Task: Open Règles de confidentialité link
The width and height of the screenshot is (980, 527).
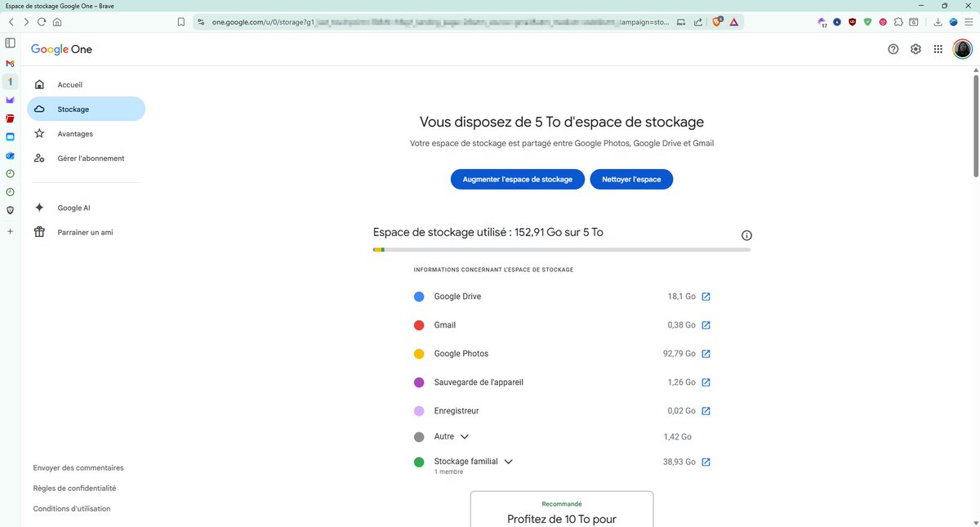Action: (74, 489)
